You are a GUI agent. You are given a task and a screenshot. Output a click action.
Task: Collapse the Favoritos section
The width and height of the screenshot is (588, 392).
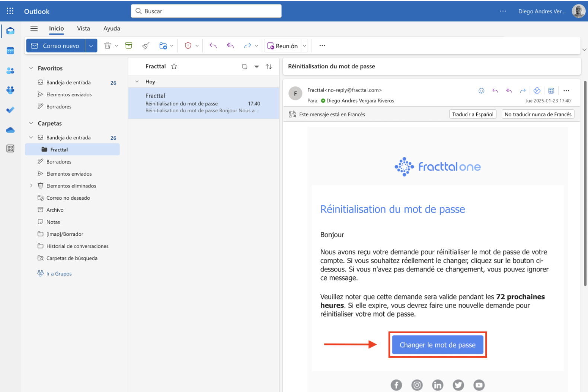pos(31,68)
